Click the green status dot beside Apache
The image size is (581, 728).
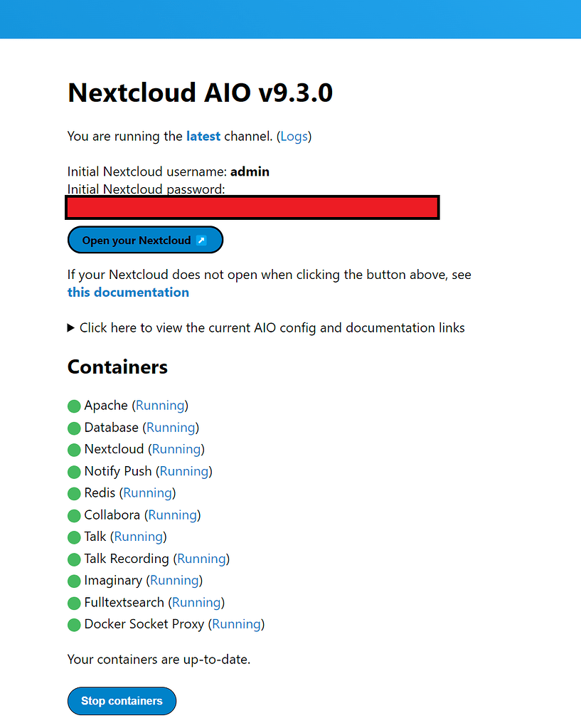point(74,406)
